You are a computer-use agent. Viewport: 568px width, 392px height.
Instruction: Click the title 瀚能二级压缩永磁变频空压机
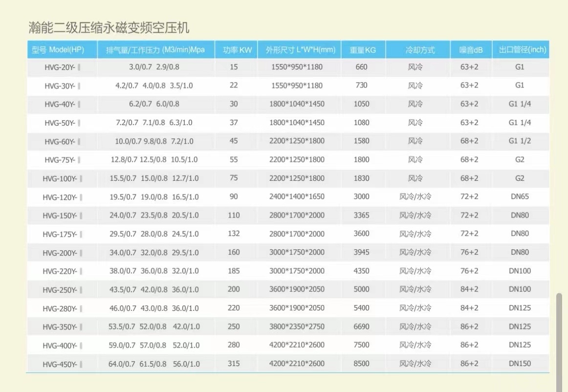click(109, 28)
